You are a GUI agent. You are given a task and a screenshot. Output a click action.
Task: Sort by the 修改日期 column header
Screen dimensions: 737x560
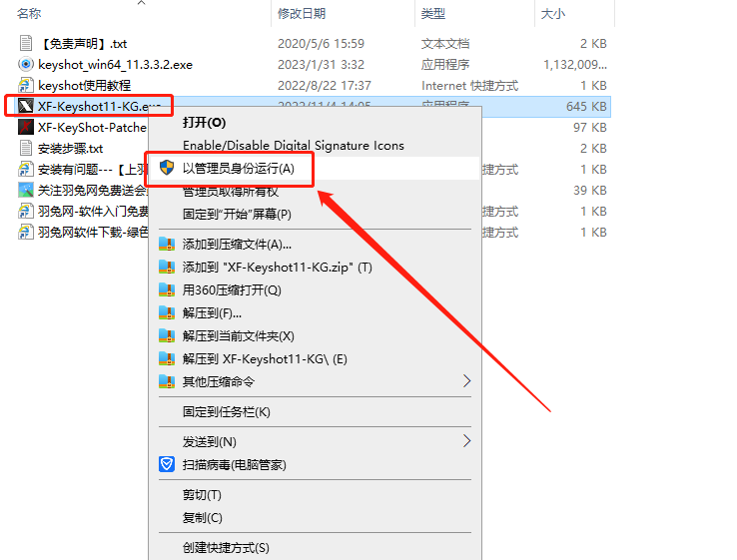pyautogui.click(x=302, y=14)
